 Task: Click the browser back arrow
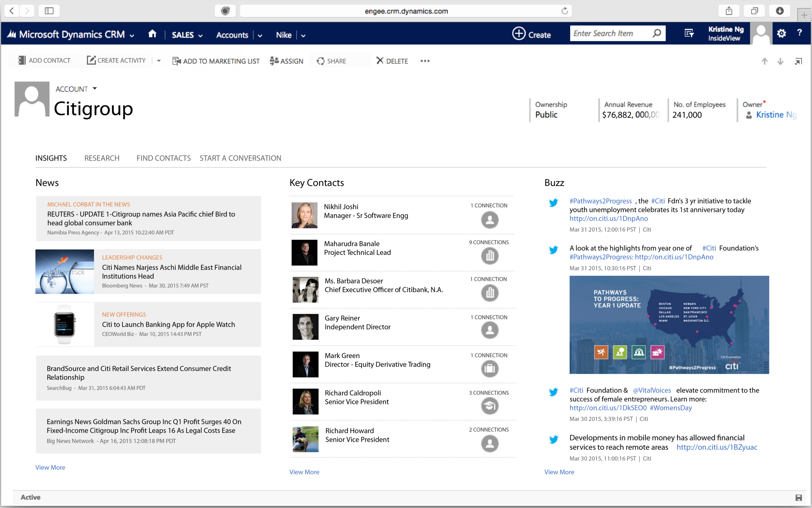(x=12, y=11)
